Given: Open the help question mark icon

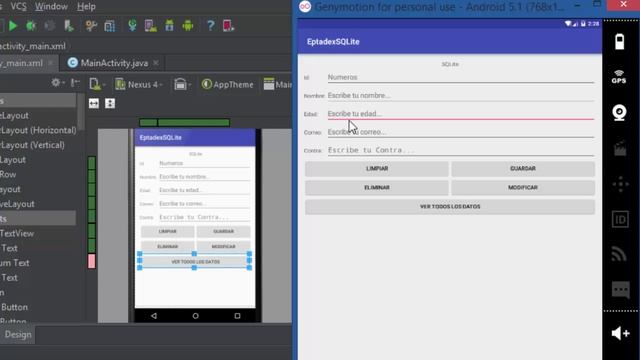Looking at the screenshot, I should [210, 26].
